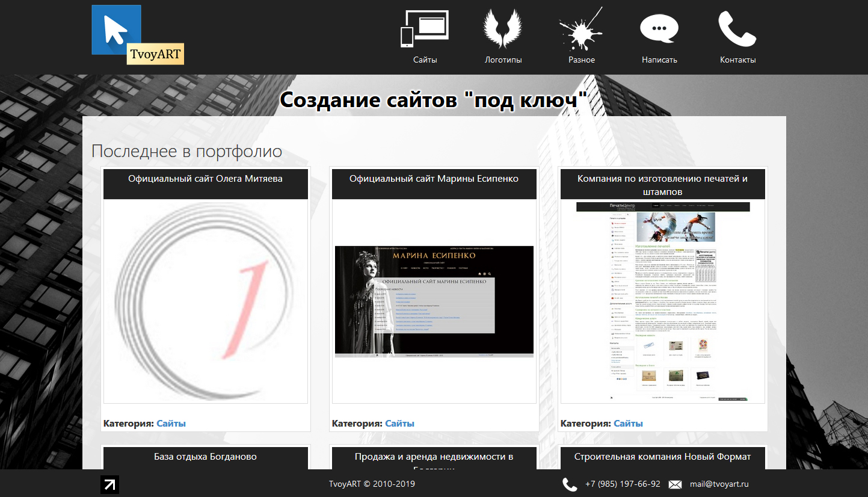Viewport: 868px width, 497px height.
Task: Go to Написать menu label
Action: tap(659, 60)
